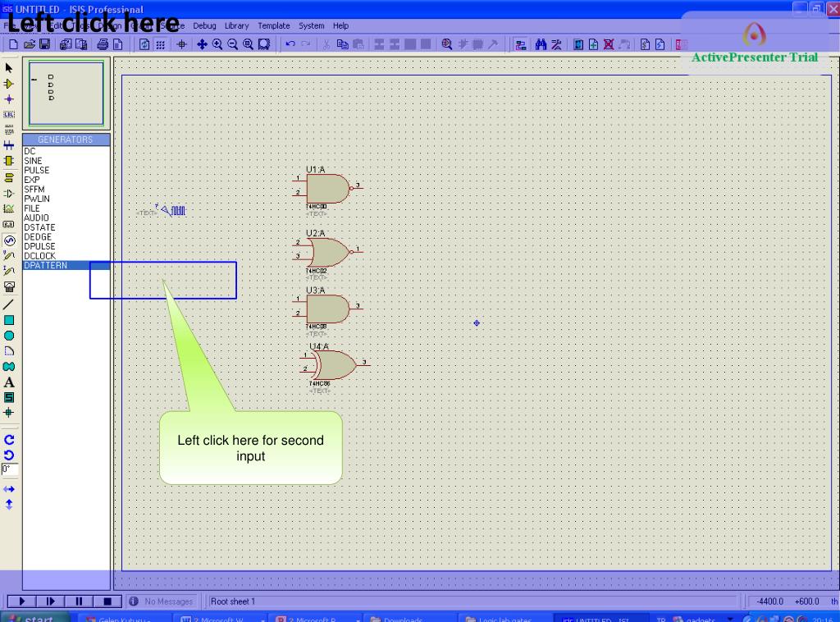
Task: Remove the current sheet with red X icon
Action: tap(609, 44)
